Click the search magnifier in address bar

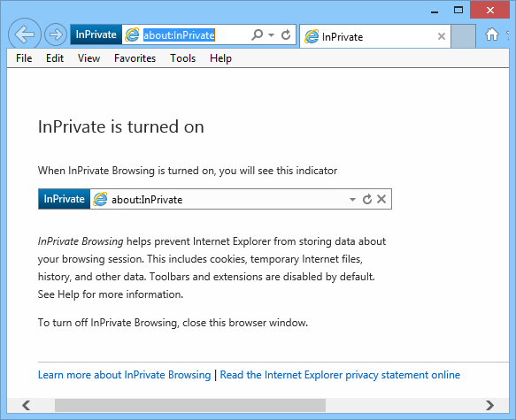257,34
